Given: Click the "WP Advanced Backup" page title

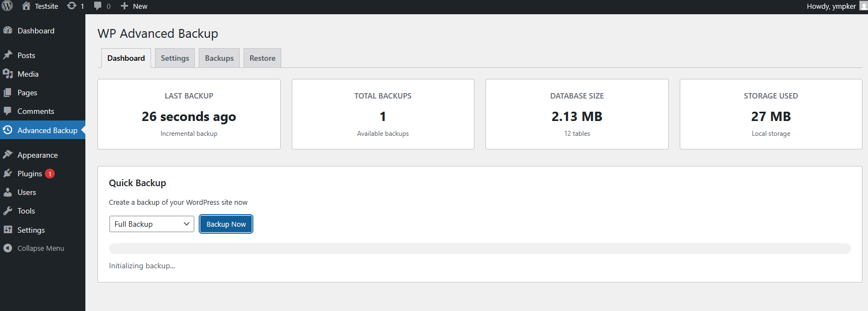Looking at the screenshot, I should 158,33.
